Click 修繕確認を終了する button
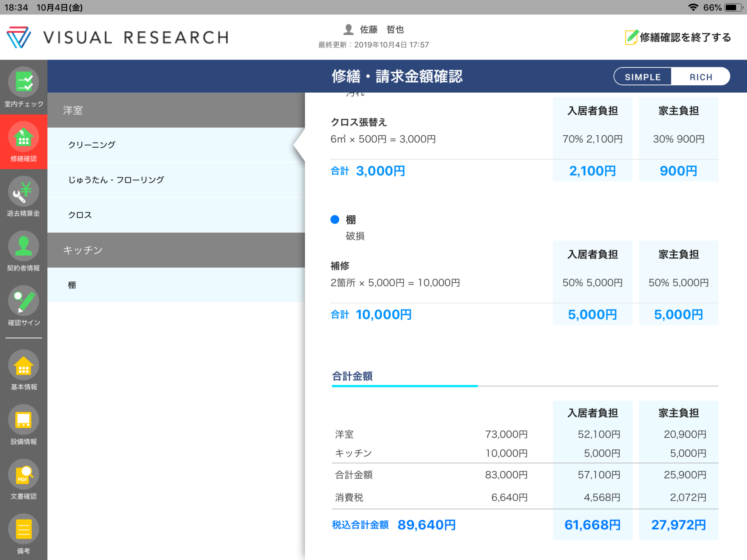Image resolution: width=747 pixels, height=560 pixels. tap(678, 37)
